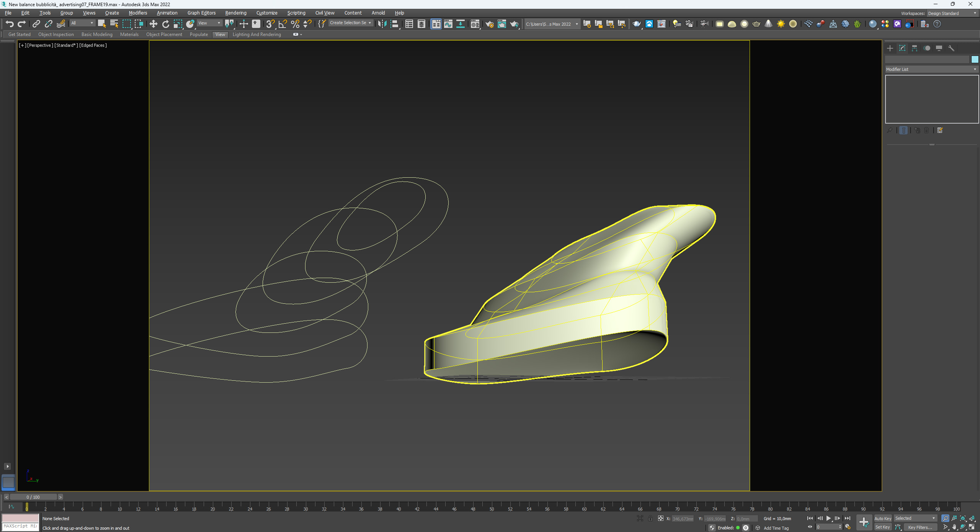Select the Rotate tool in toolbar
980x532 pixels.
[166, 24]
